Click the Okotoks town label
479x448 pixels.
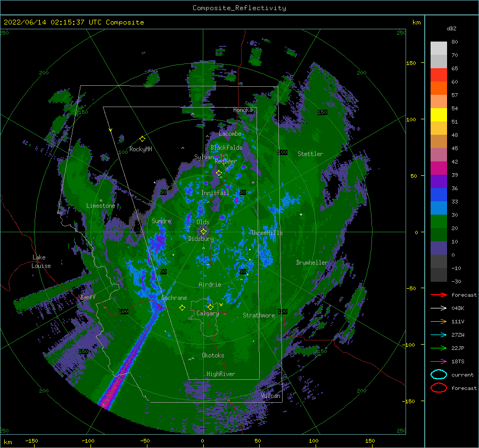[x=213, y=355]
